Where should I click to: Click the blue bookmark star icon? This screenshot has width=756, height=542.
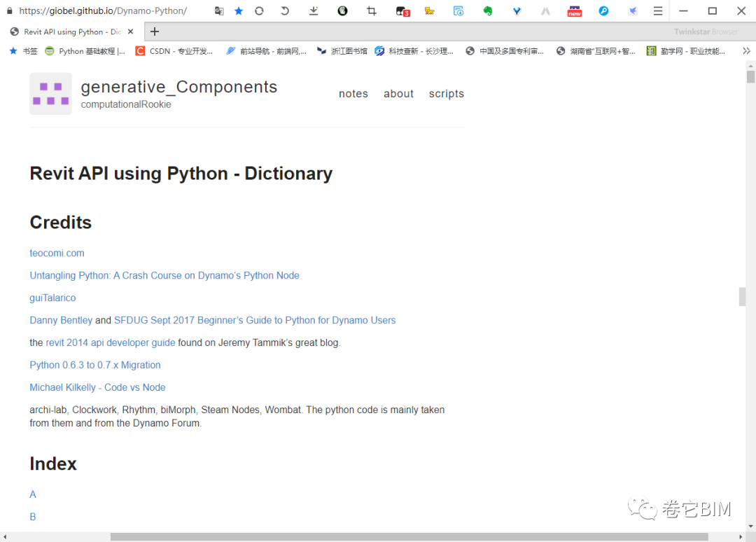[x=239, y=11]
